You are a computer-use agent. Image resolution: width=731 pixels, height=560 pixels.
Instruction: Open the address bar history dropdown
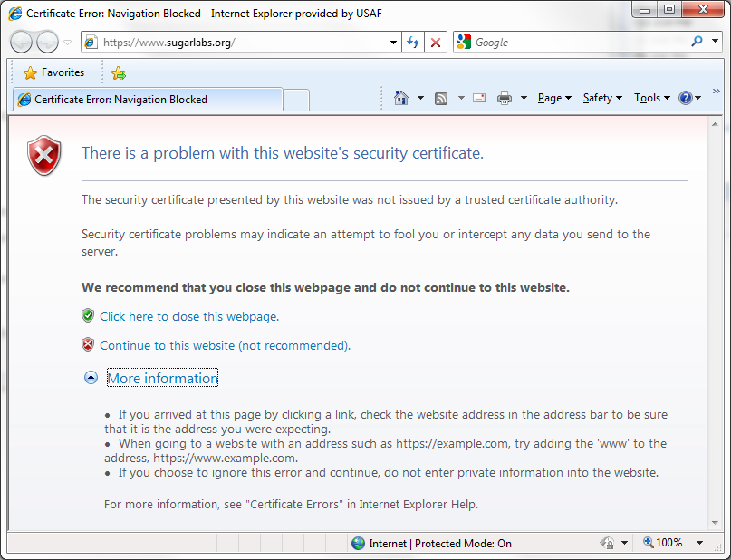[x=393, y=43]
